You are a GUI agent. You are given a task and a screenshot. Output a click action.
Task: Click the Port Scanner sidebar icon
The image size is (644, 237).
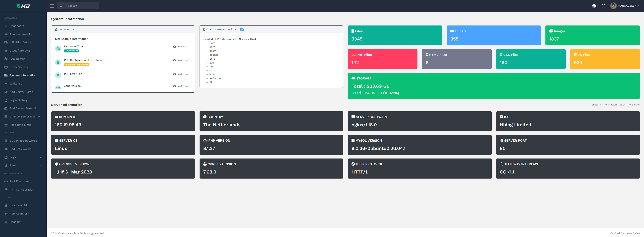click(x=6, y=214)
